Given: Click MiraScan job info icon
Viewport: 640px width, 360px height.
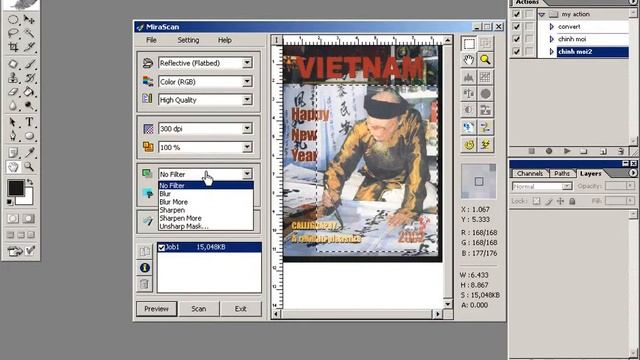Looking at the screenshot, I should [x=144, y=268].
